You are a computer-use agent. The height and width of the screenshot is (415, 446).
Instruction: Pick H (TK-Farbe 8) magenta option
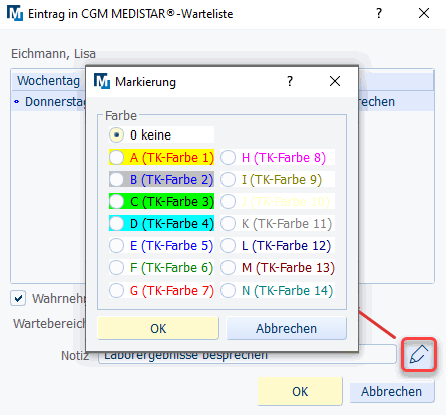click(277, 157)
